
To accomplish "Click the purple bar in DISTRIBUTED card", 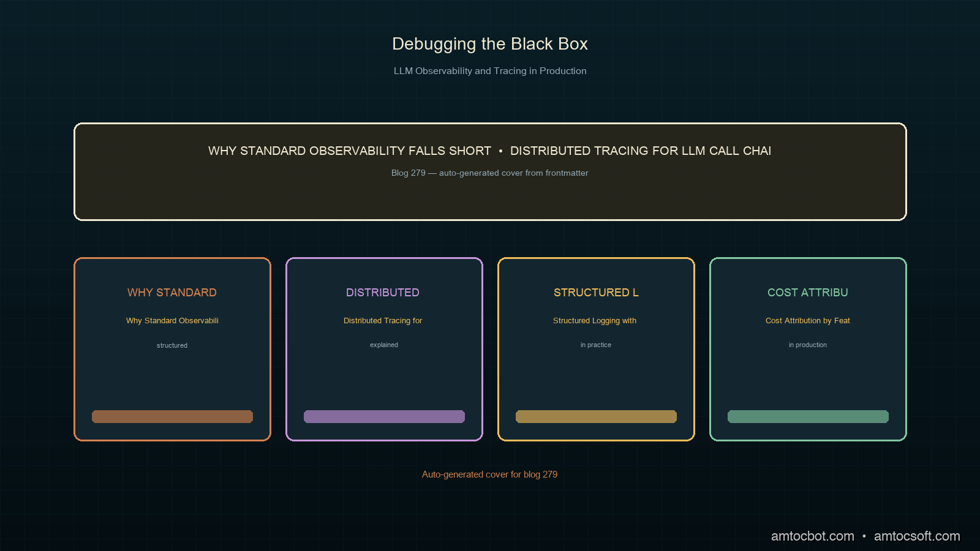I will coord(384,416).
